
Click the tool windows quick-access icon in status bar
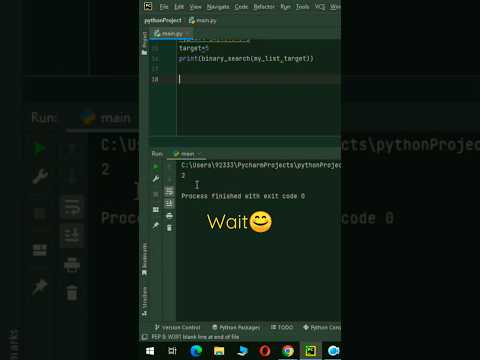(145, 337)
